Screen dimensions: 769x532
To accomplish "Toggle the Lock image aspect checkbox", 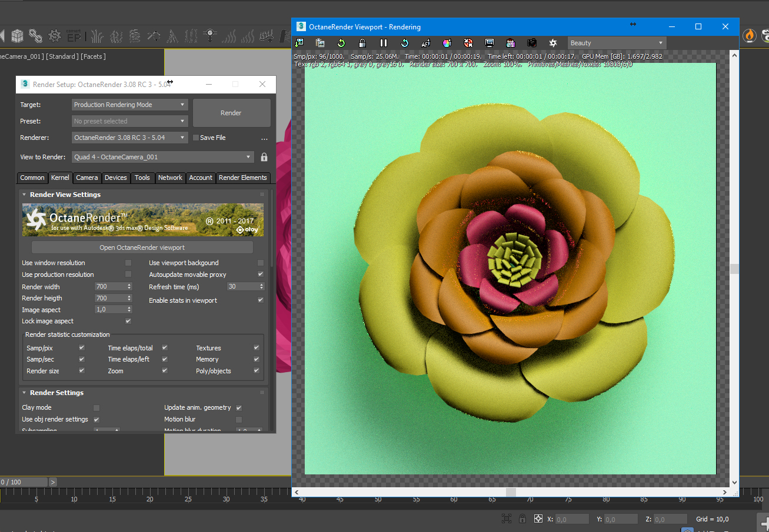I will coord(128,321).
